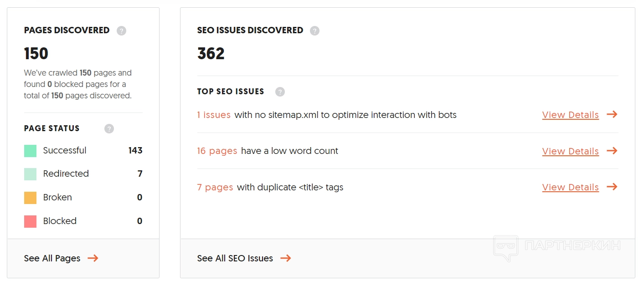
Task: Click the orange Broken status swatch
Action: tap(30, 198)
